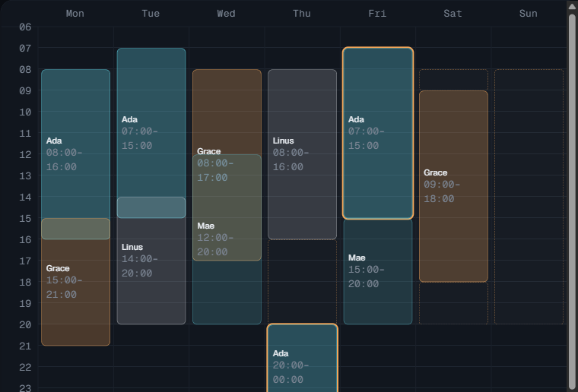Screen dimensions: 578x392
Task: Click the 14 hour label
Action: tap(25, 198)
